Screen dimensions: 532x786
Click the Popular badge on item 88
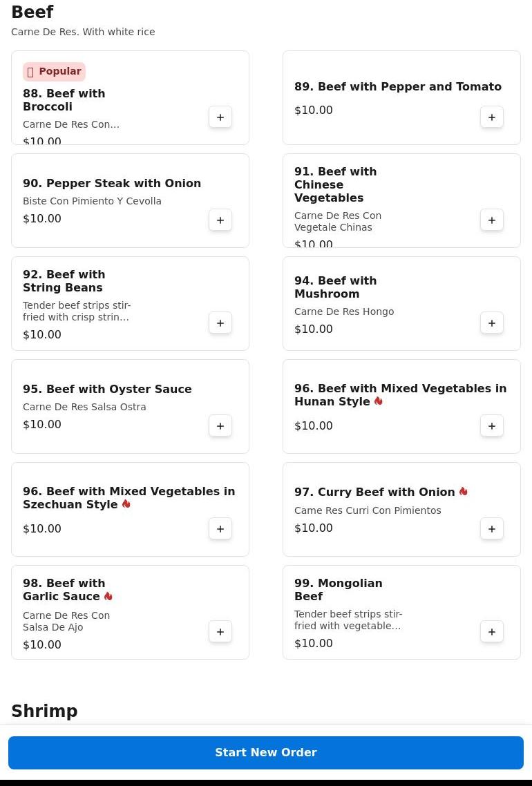[54, 72]
